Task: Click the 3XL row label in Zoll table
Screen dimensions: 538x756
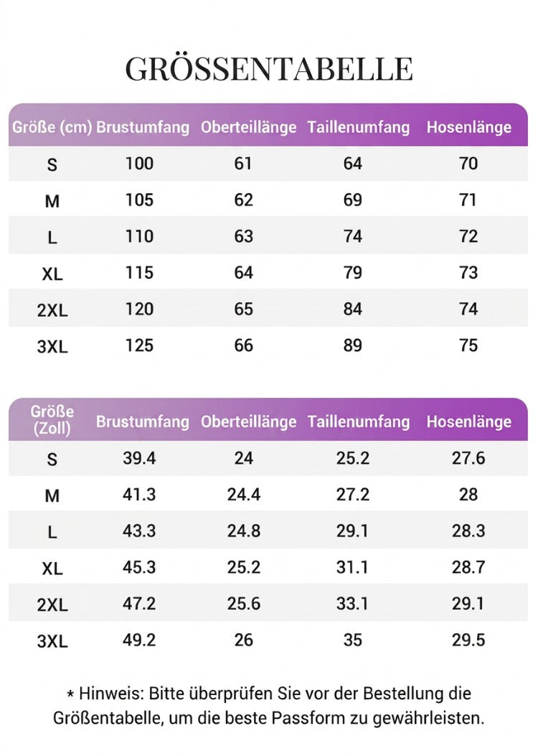Action: (x=52, y=641)
